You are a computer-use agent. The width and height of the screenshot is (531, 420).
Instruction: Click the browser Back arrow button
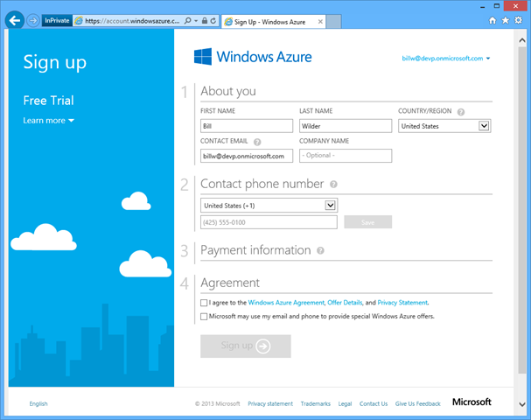pos(15,20)
